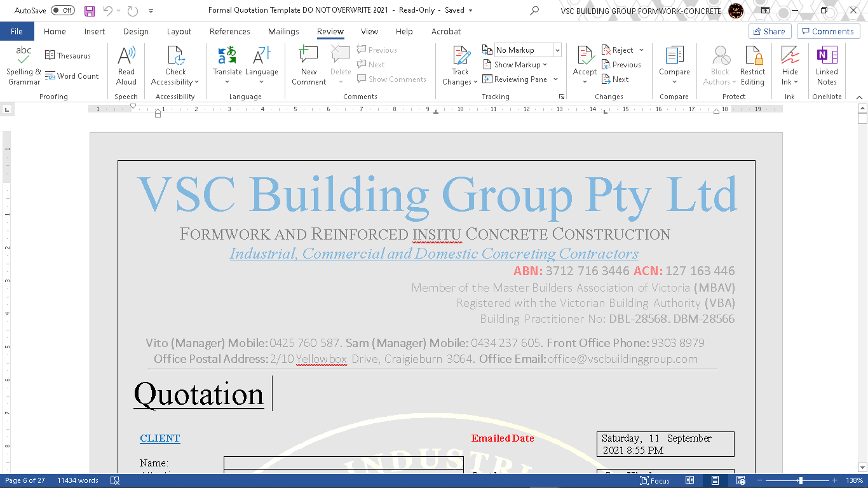Screen dimensions: 868x488
Task: Go to Previous change in Changes group
Action: pyautogui.click(x=621, y=65)
